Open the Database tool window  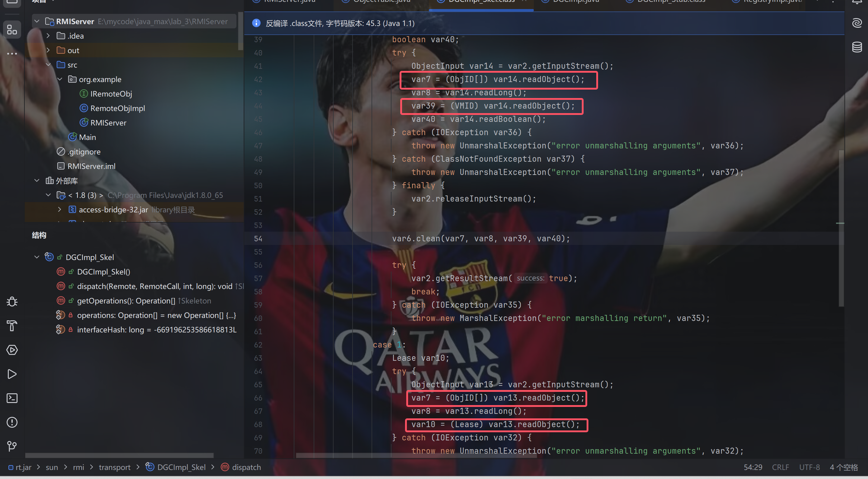(857, 47)
